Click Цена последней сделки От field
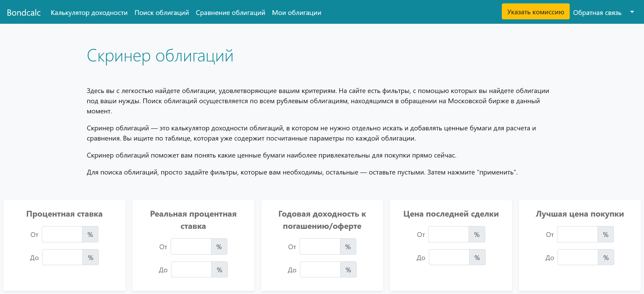Viewport: 644px width, 294px height. coord(449,235)
